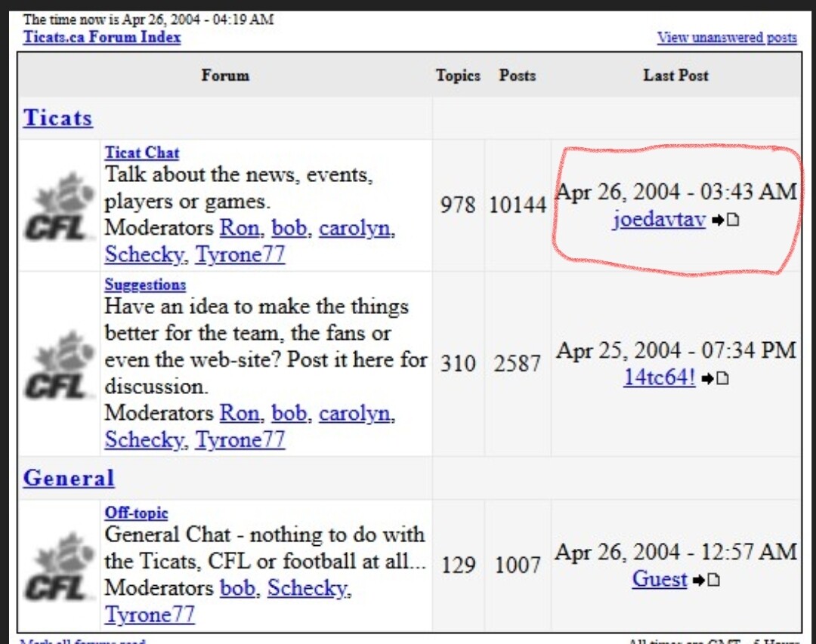
Task: View unanswered posts
Action: (726, 37)
